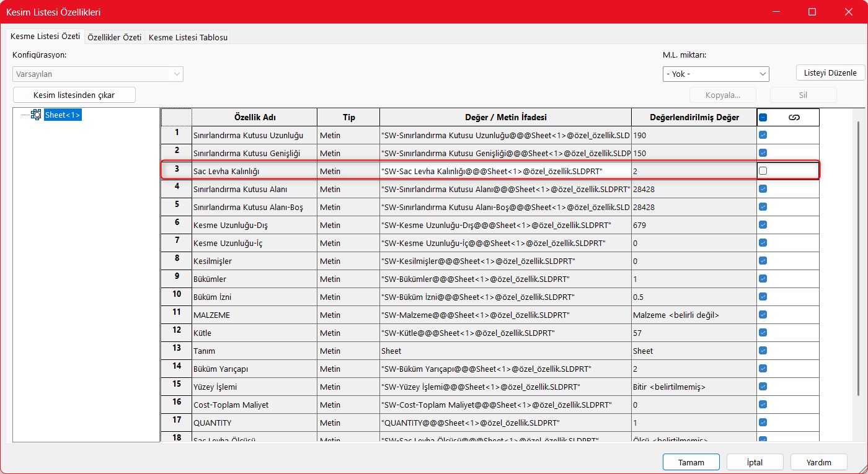Cancel with the İptal button
Viewport: 868px width, 474px height.
(x=755, y=462)
